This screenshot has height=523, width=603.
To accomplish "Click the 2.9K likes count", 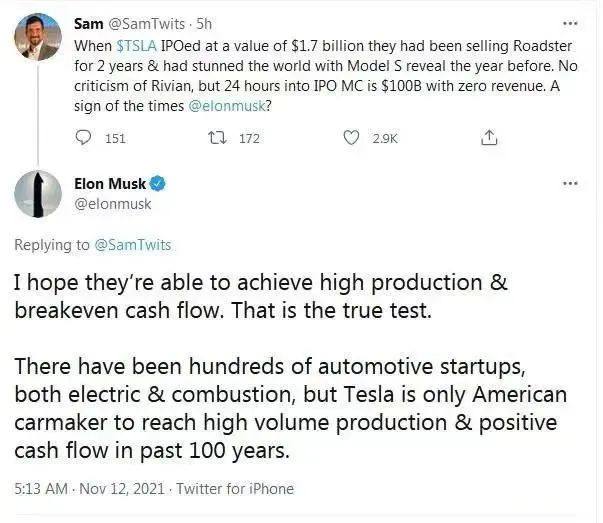I will pos(384,138).
